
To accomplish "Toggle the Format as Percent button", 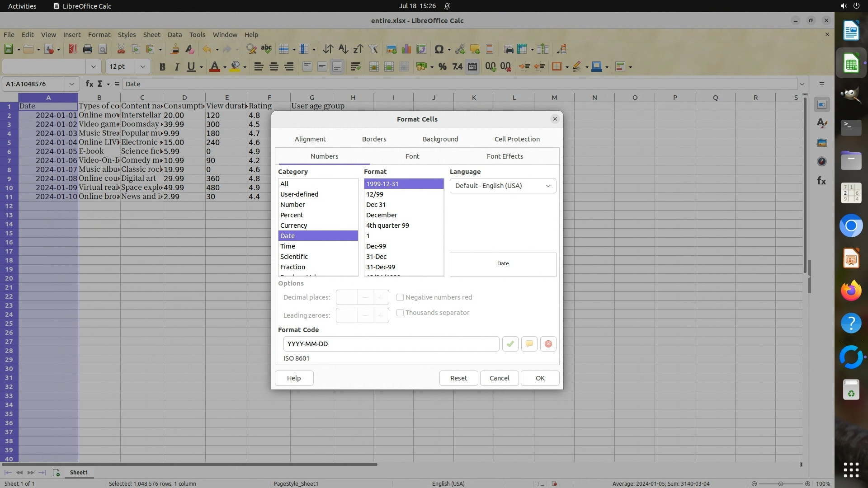I will [x=442, y=67].
